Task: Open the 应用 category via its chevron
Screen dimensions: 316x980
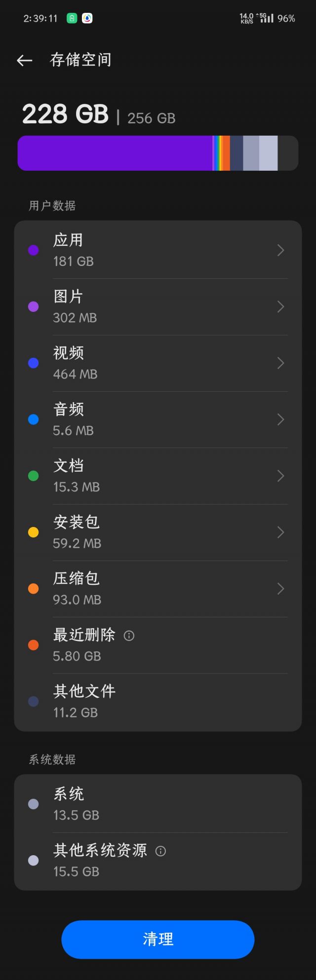Action: pyautogui.click(x=280, y=250)
